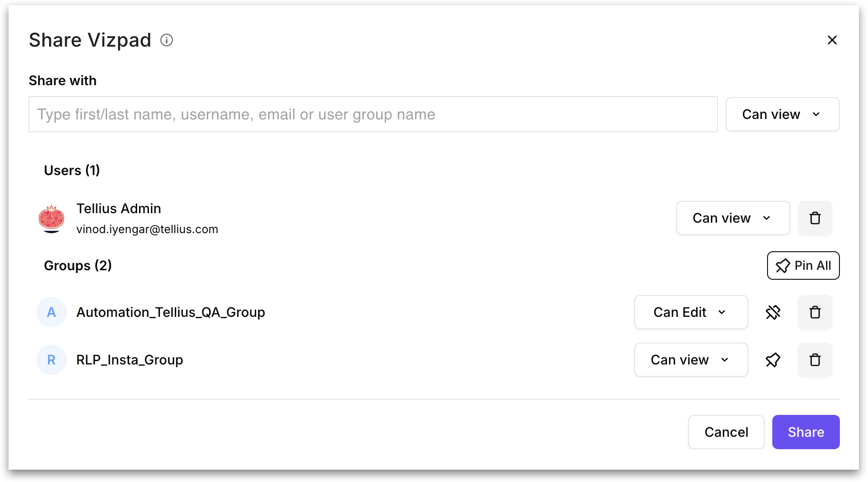868x482 pixels.
Task: Click the R avatar of RLP_Insta_Group
Action: [51, 360]
